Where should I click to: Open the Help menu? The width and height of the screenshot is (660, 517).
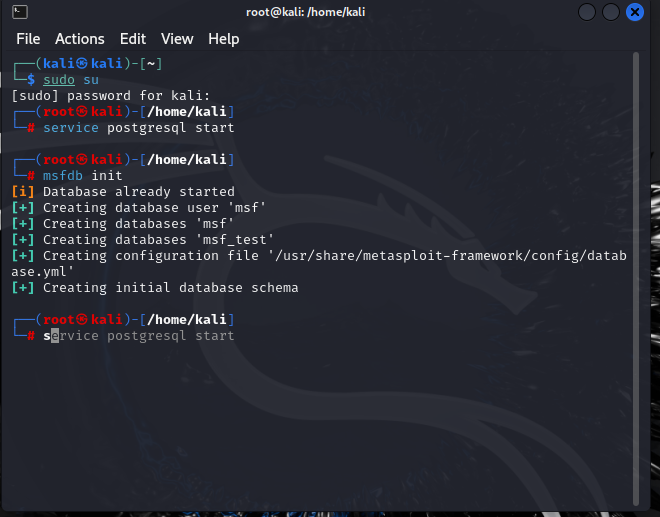tap(224, 39)
